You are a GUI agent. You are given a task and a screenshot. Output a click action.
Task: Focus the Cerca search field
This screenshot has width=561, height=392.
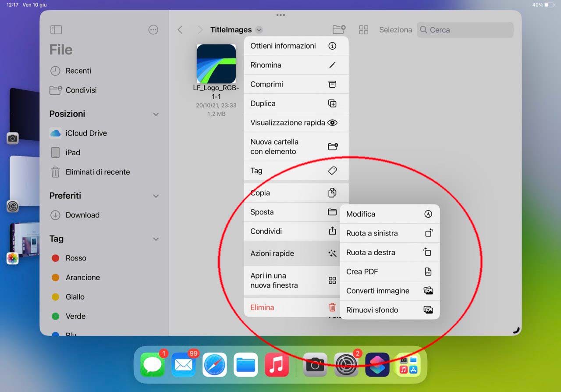(x=465, y=30)
